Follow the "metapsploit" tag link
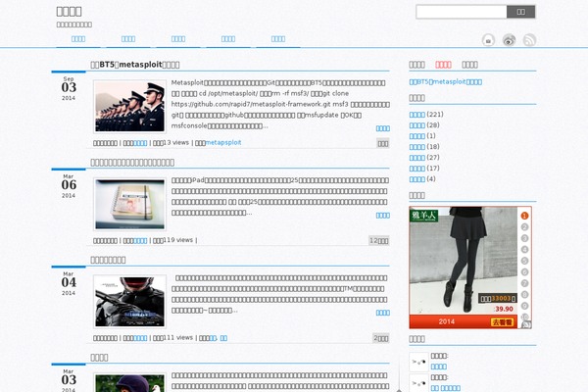Screen dimensions: 588x392 (223, 142)
